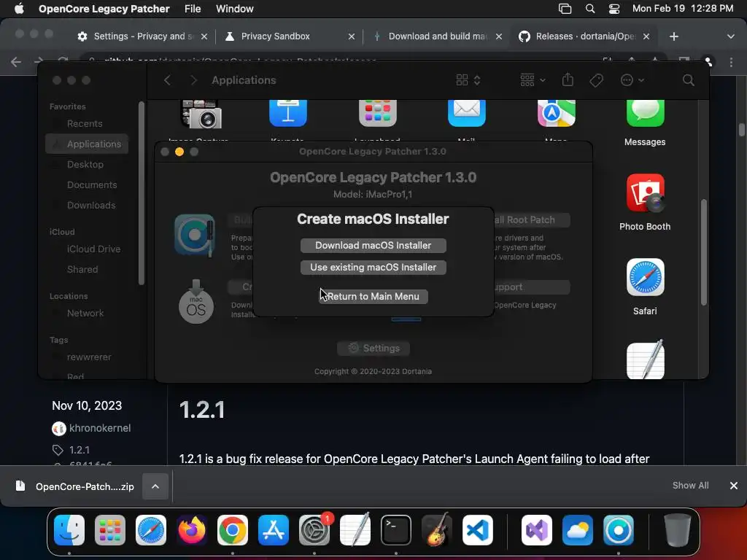Click Download macOS Installer button
The height and width of the screenshot is (560, 747).
pos(373,245)
